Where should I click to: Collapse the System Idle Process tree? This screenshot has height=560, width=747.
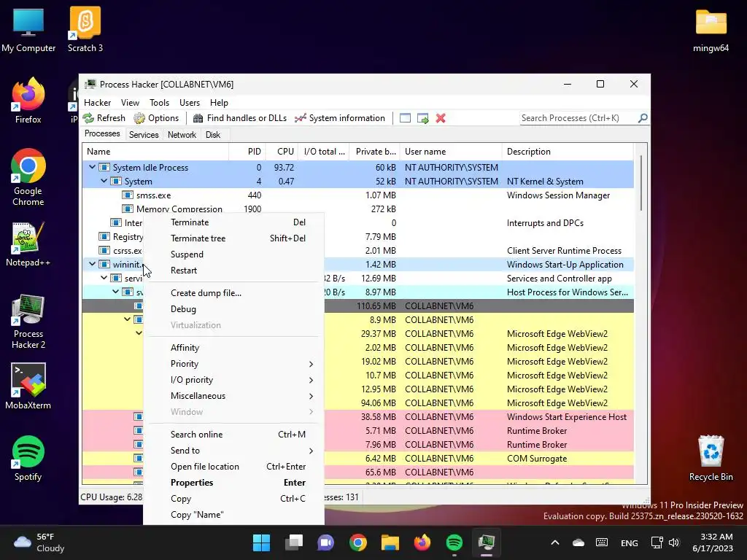[92, 167]
